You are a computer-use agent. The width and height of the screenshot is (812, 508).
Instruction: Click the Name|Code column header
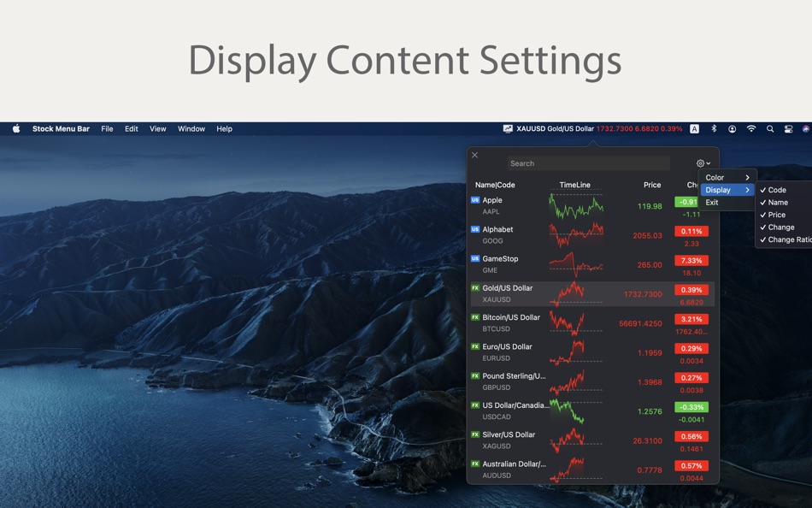495,185
